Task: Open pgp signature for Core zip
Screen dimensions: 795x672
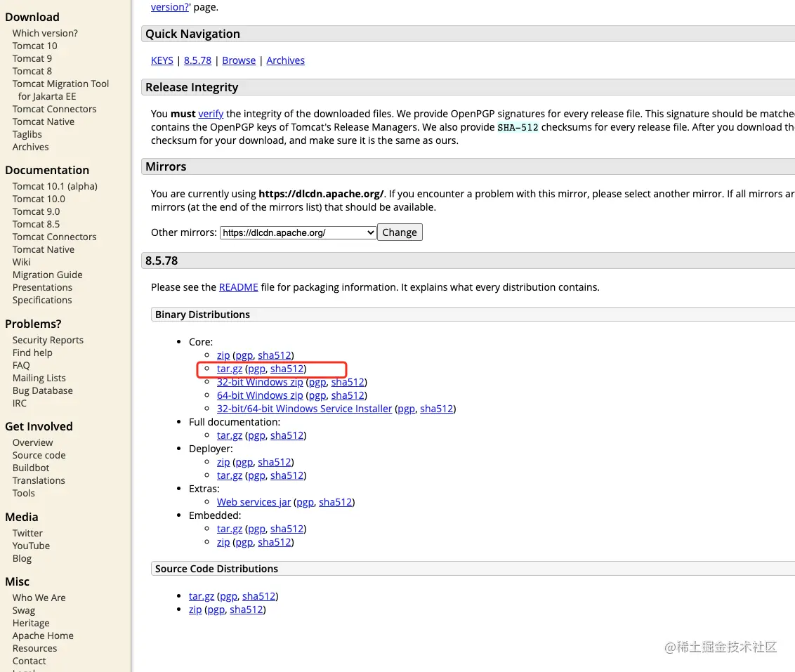Action: pos(244,355)
